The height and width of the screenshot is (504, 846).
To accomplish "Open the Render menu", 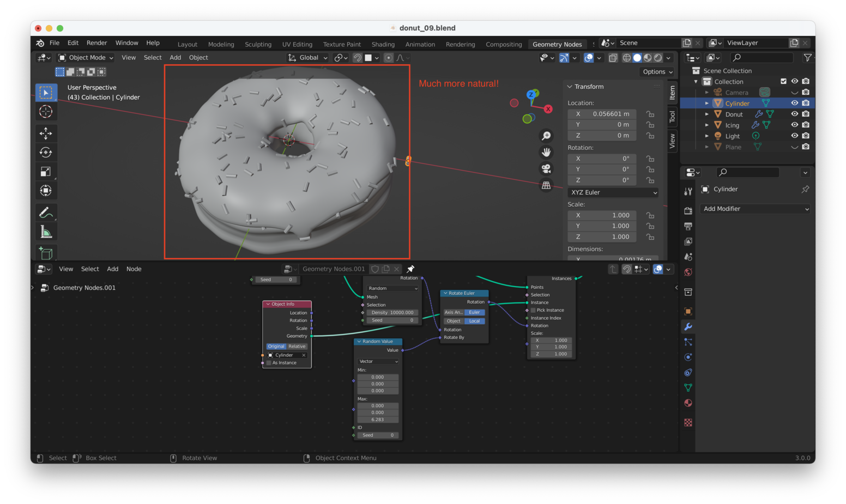I will pos(96,43).
